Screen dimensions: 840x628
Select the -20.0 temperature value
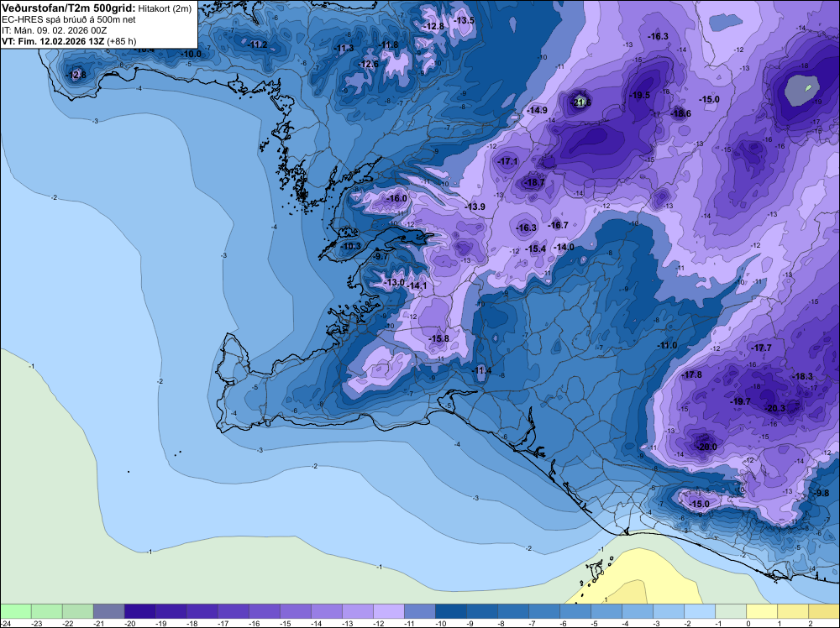(x=706, y=447)
